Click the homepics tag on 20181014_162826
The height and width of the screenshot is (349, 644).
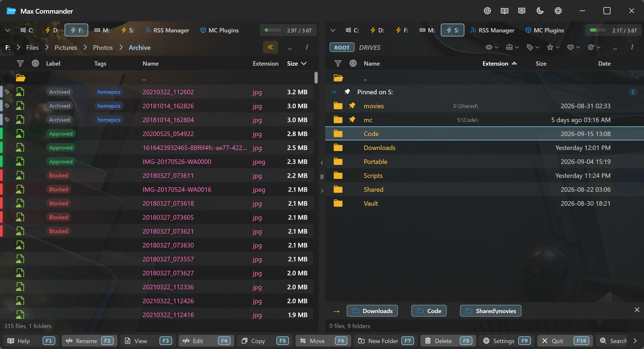pyautogui.click(x=109, y=106)
